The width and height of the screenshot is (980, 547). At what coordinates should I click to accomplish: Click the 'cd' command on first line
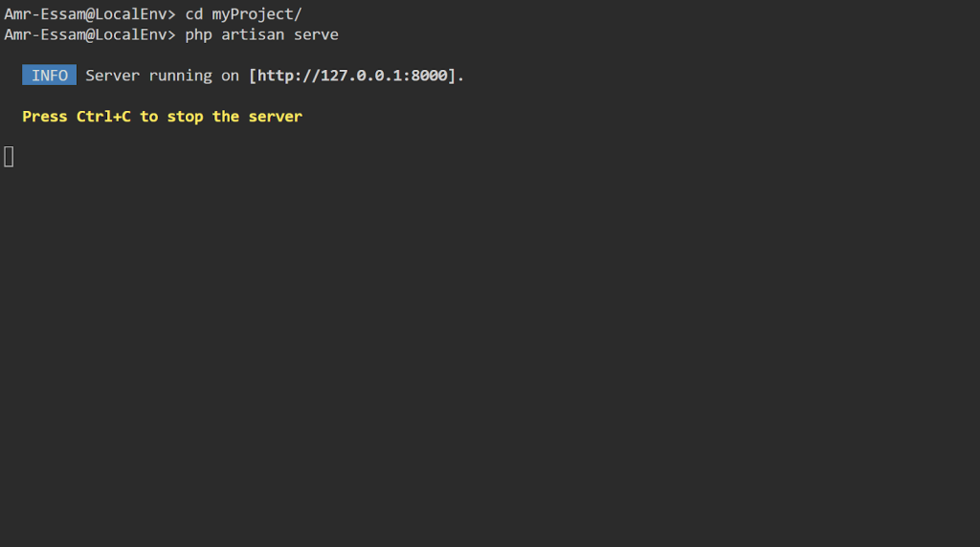pos(193,14)
